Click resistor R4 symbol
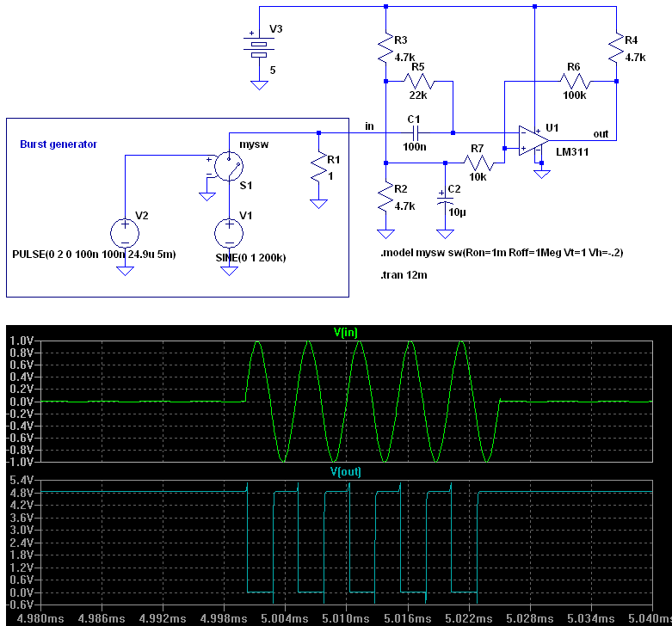This screenshot has height=626, width=672. (616, 47)
